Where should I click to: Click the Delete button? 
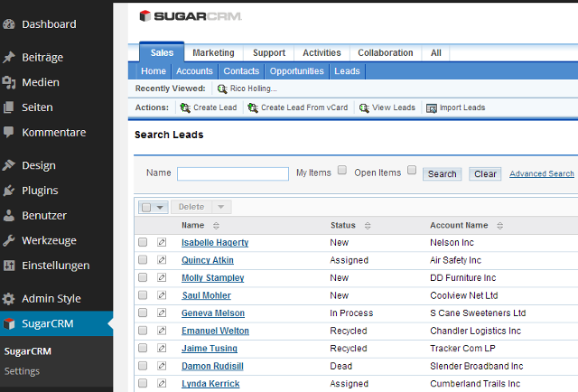pyautogui.click(x=191, y=207)
